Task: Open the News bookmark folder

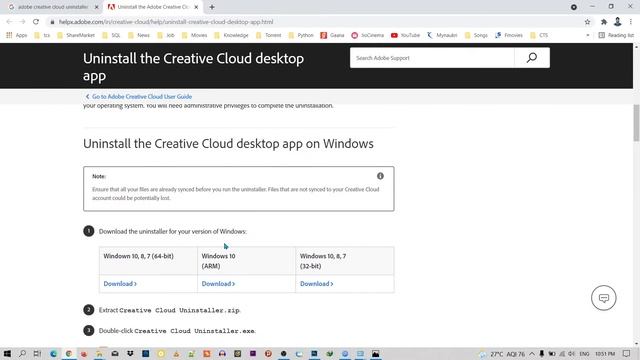Action: (x=139, y=36)
